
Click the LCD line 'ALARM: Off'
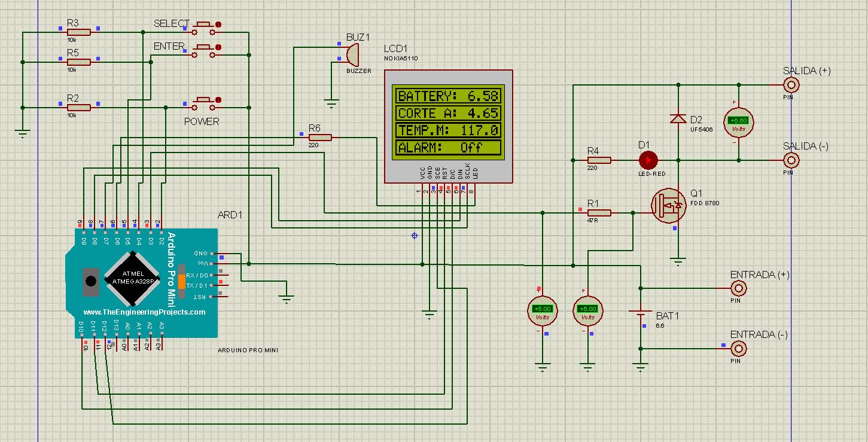point(447,148)
